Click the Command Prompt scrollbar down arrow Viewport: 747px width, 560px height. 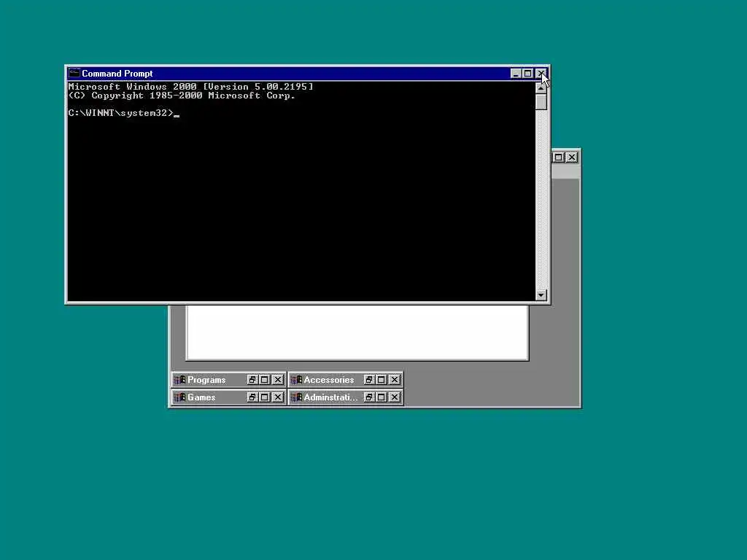tap(541, 295)
